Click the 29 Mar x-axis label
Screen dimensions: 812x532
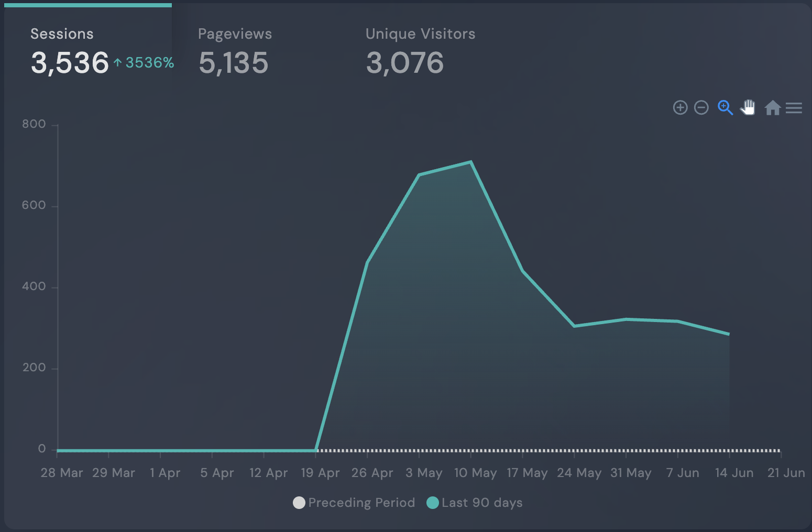point(114,473)
